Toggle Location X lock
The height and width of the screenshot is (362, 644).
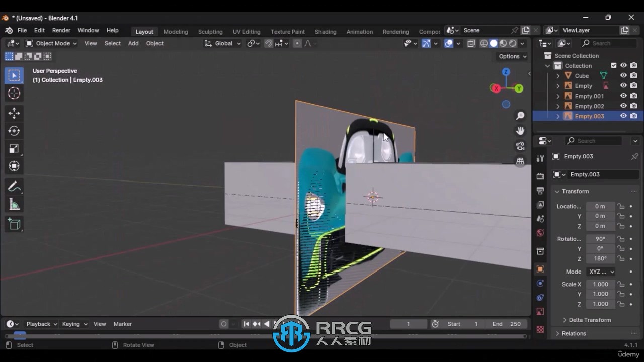click(621, 206)
